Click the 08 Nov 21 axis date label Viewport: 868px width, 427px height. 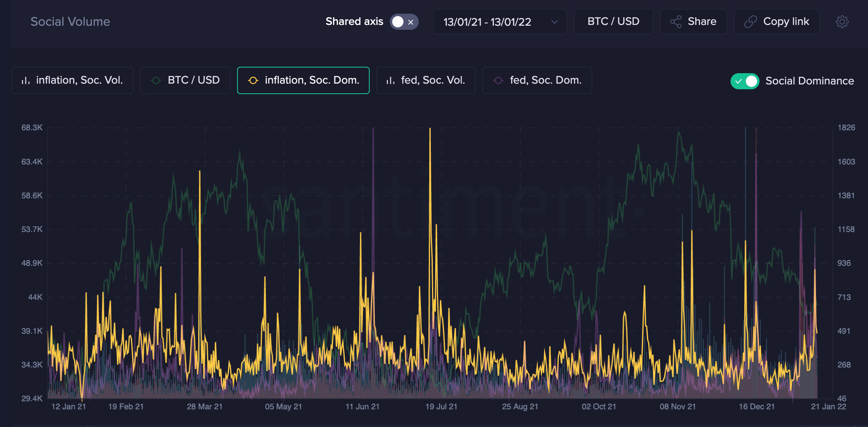(678, 406)
